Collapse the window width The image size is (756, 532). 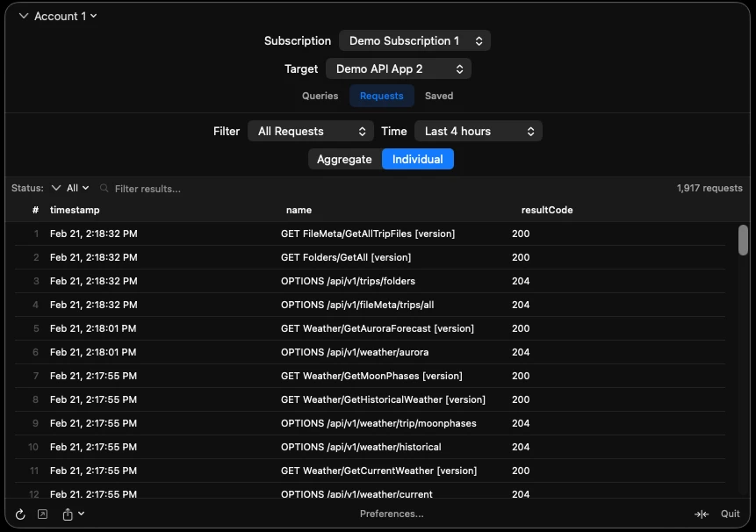point(702,514)
